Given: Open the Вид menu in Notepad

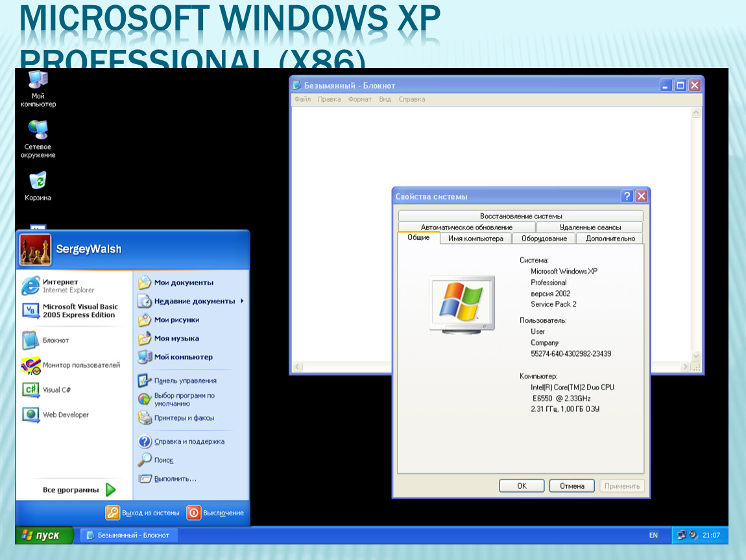Looking at the screenshot, I should (x=385, y=99).
